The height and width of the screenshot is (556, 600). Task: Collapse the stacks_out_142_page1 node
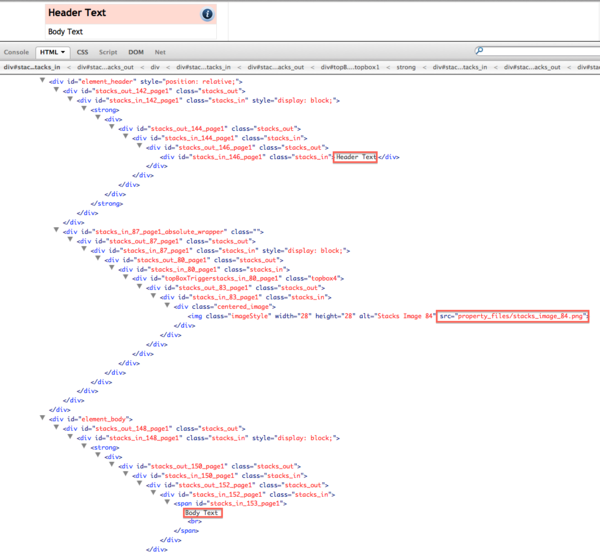click(56, 90)
